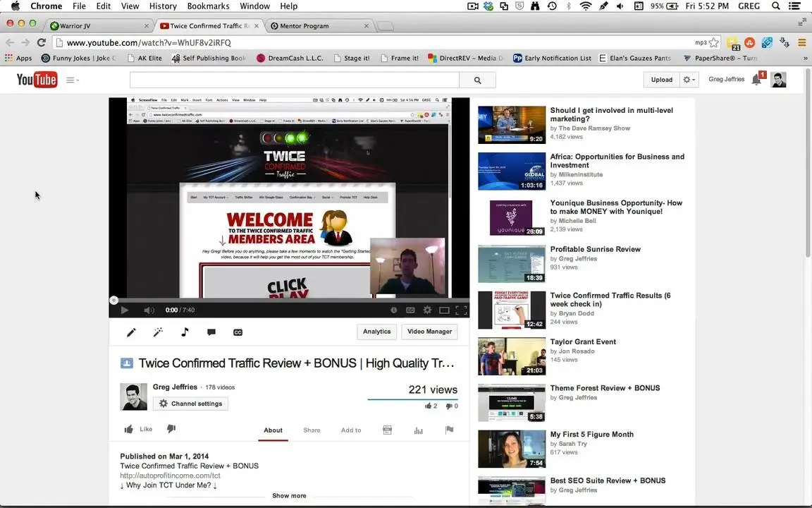The height and width of the screenshot is (508, 812).
Task: Click the report flag icon
Action: point(449,430)
